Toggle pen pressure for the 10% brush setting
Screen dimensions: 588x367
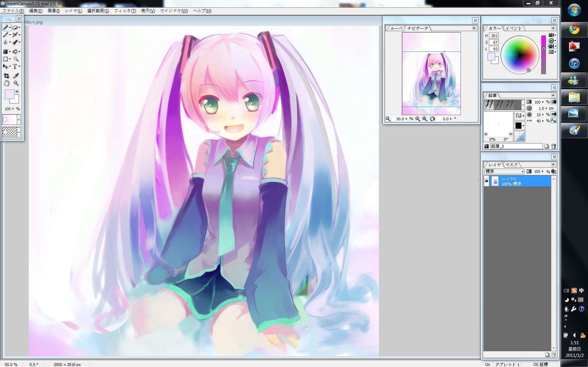tap(553, 114)
